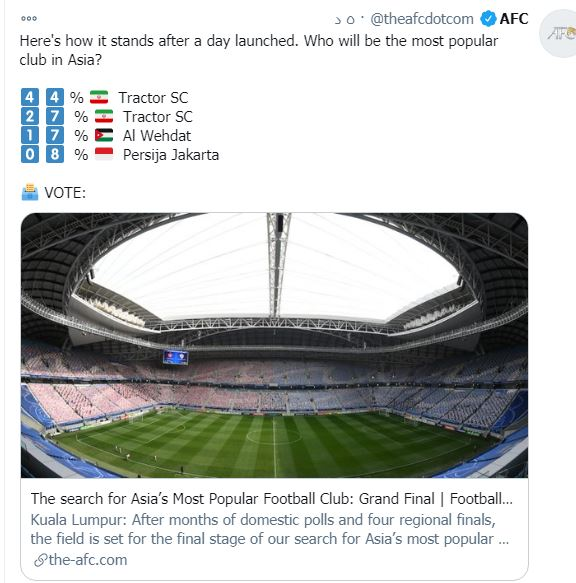
Task: Click the link chain icon beside the-afc.com
Action: tap(40, 560)
